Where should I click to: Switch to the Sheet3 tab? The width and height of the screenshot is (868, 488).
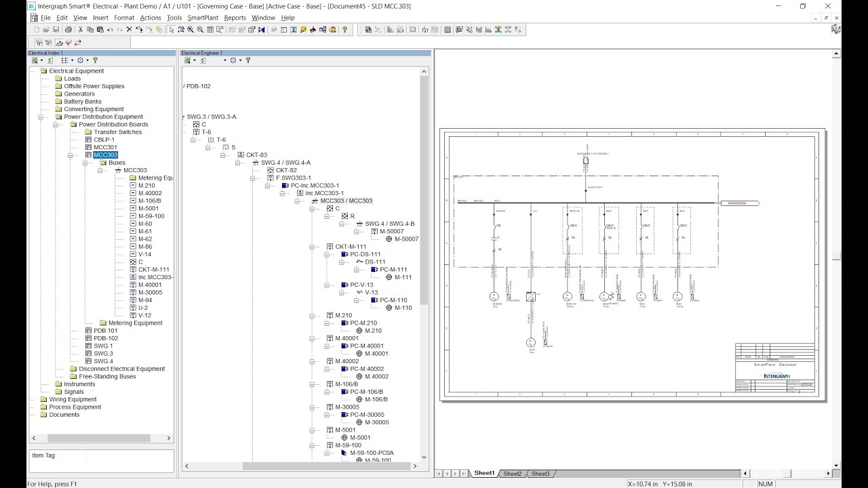540,474
